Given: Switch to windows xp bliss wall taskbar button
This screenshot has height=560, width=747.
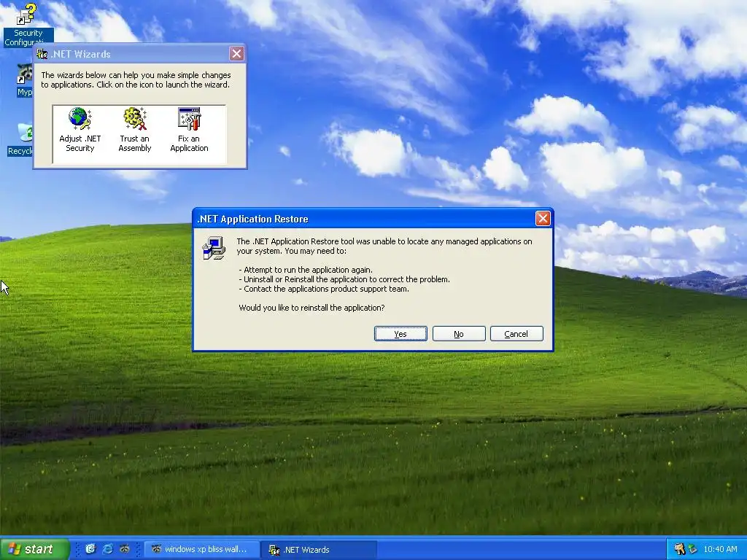Looking at the screenshot, I should [x=202, y=550].
